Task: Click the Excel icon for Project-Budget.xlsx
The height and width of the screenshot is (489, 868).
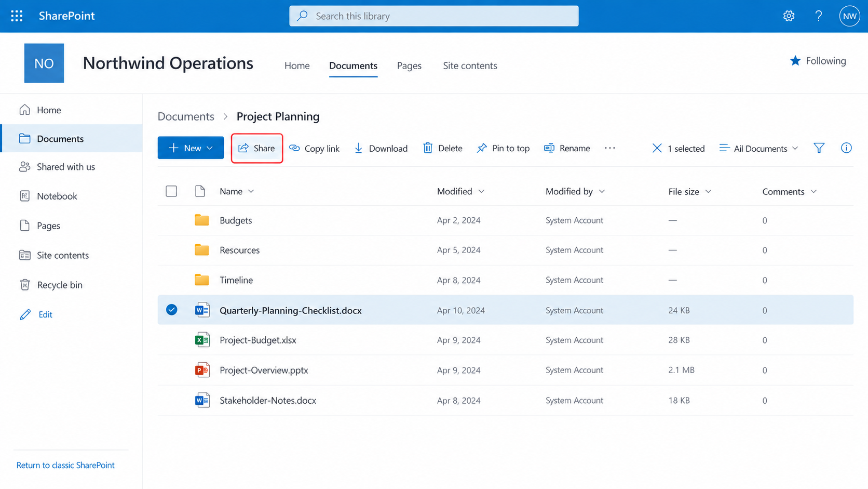Action: point(202,340)
